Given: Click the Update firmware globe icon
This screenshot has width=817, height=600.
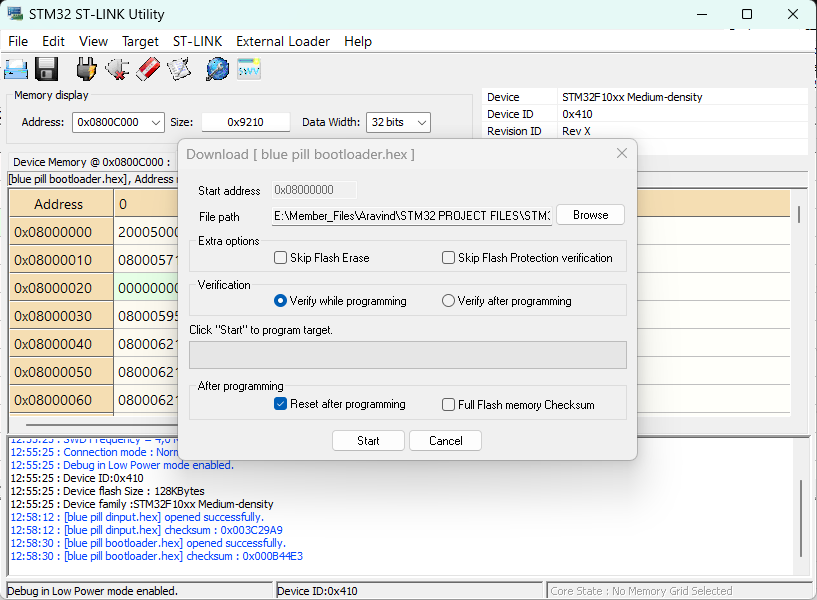Looking at the screenshot, I should point(217,69).
